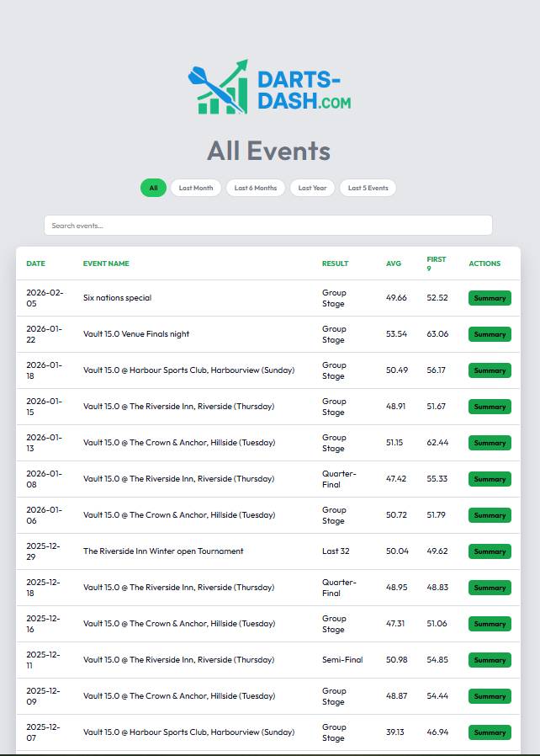This screenshot has height=756, width=540.
Task: Open Summary for the 2025-12-11 Semi-Final event
Action: (490, 660)
